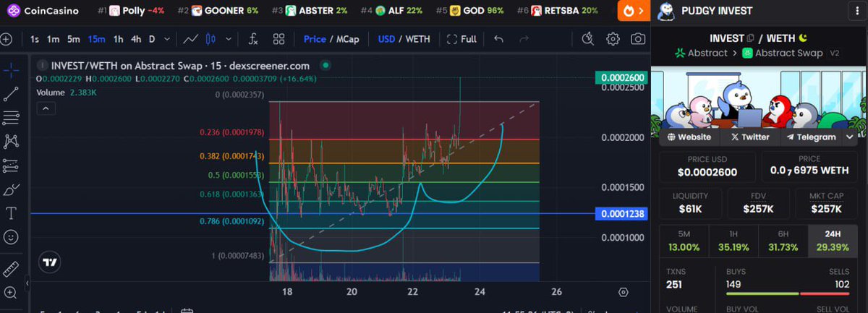Click the add symbol plus icon
868x313 pixels.
[7, 39]
